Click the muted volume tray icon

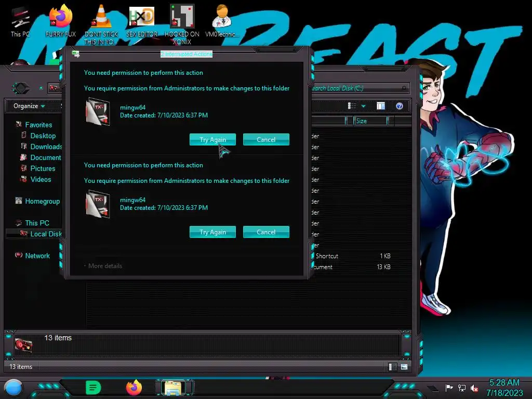tap(474, 388)
